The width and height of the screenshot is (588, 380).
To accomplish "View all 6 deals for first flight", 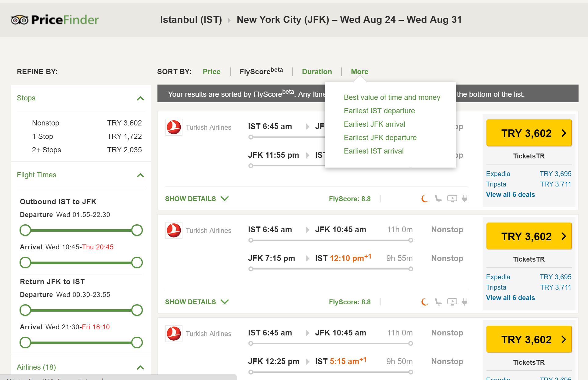I will (x=510, y=194).
